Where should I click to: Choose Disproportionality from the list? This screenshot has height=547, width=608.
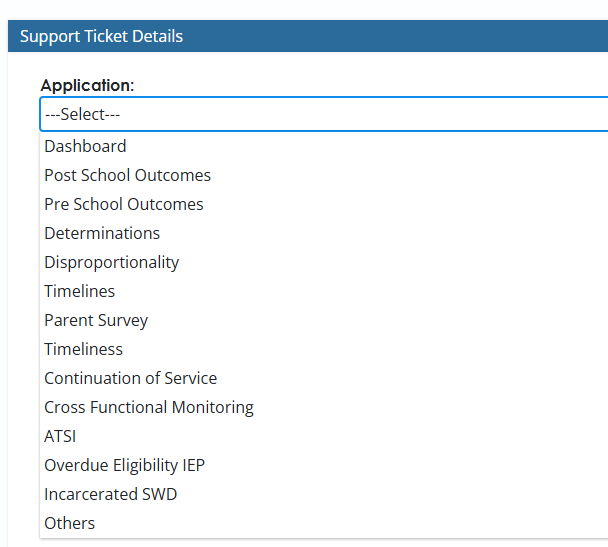click(111, 262)
